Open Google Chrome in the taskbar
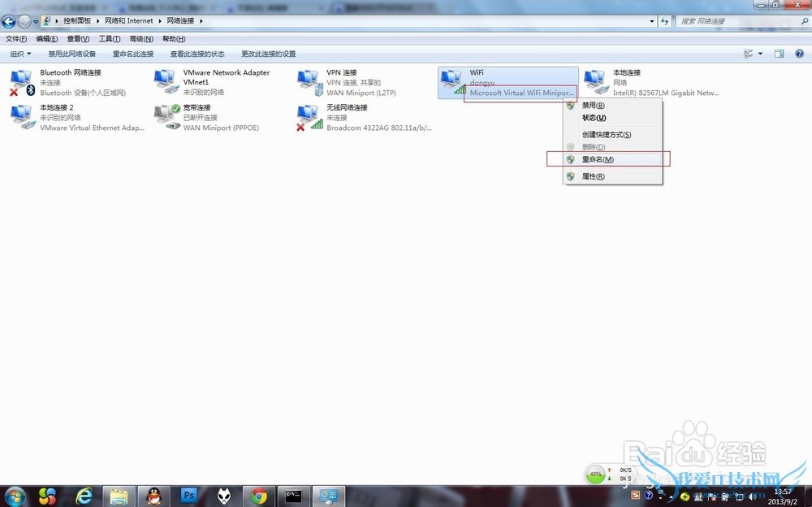Viewport: 812px width, 507px height. point(259,496)
